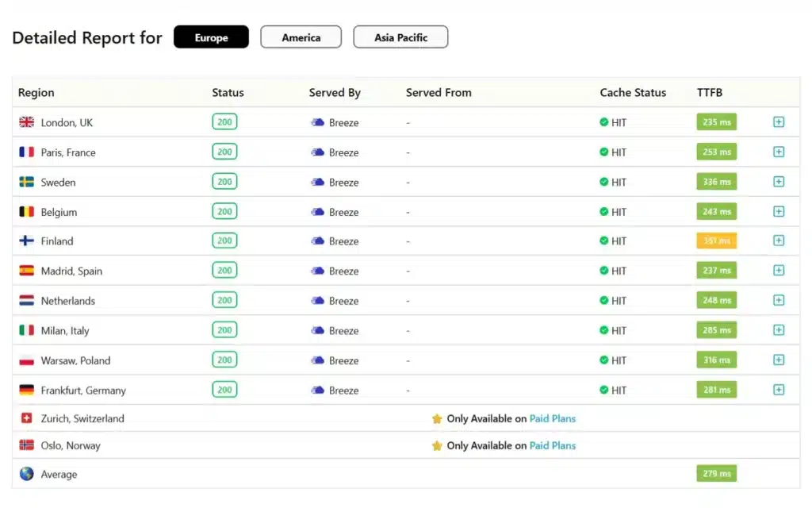812x508 pixels.
Task: Click star icon in Zurich row
Action: pyautogui.click(x=437, y=418)
